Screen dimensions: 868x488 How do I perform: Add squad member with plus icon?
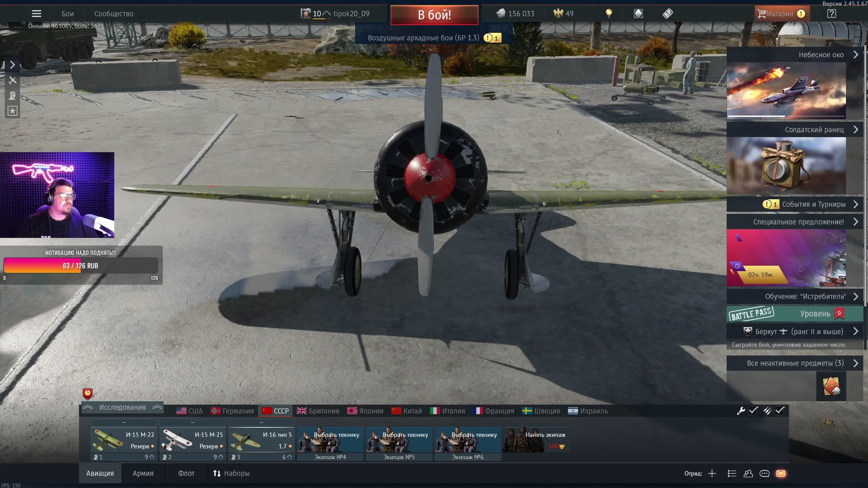[x=712, y=473]
